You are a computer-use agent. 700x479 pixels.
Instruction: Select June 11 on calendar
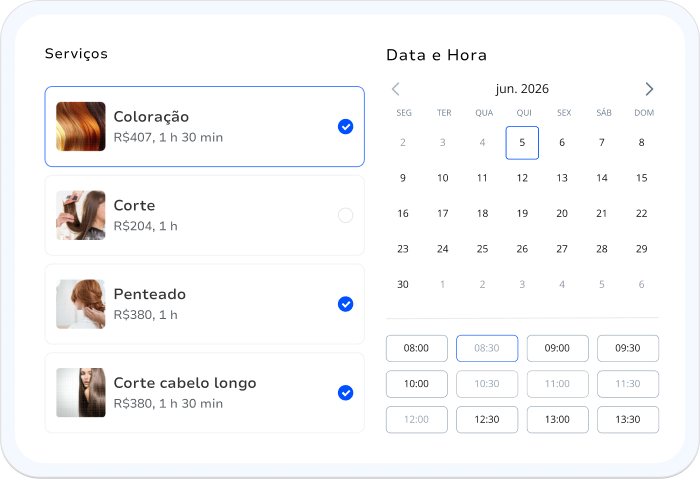(482, 178)
